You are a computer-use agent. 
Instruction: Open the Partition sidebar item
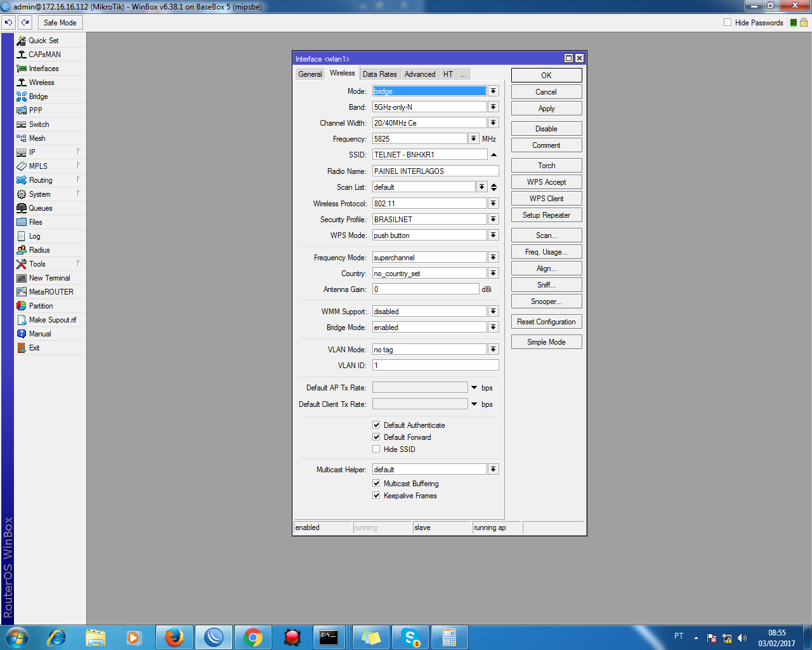(x=41, y=306)
